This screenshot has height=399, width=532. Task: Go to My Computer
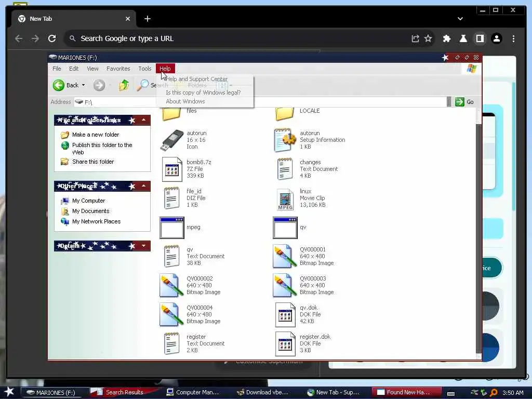point(88,201)
